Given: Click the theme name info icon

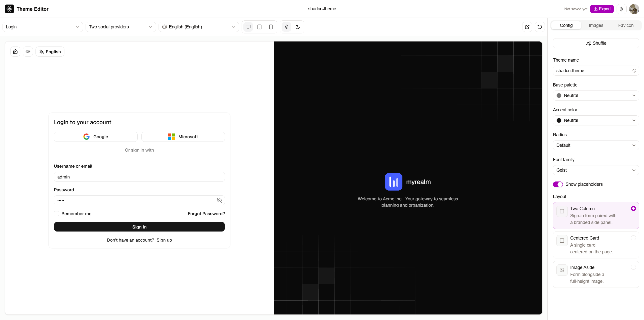Looking at the screenshot, I should (634, 71).
